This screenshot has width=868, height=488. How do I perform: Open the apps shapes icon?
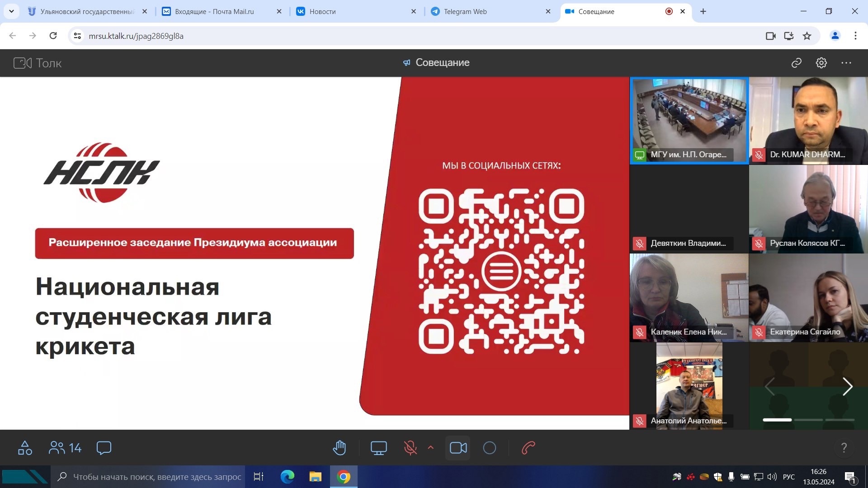click(25, 448)
